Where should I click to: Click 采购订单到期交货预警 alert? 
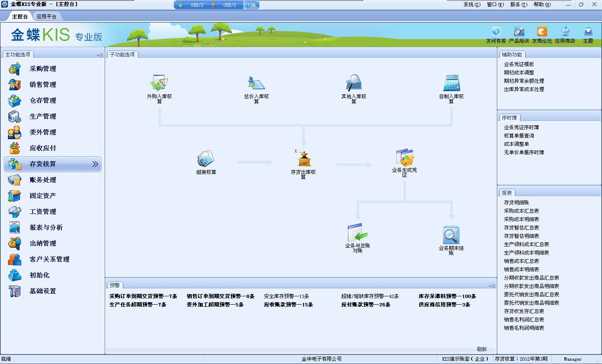click(143, 296)
